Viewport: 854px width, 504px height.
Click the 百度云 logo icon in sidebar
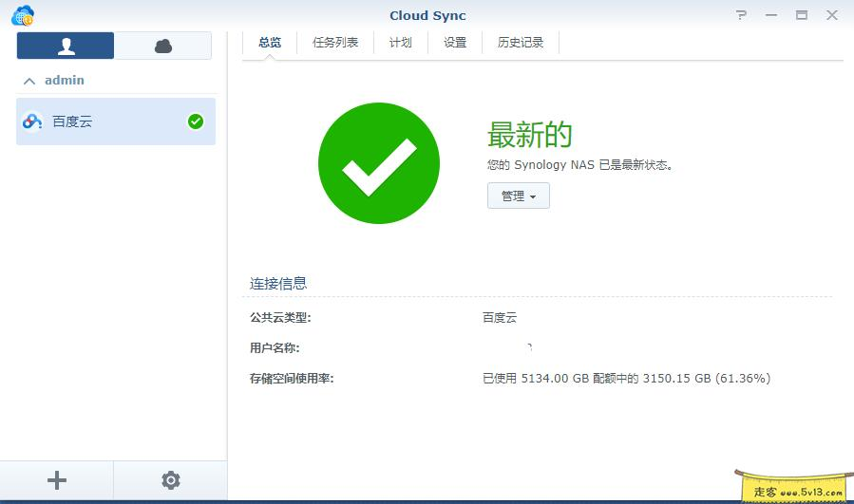coord(32,121)
